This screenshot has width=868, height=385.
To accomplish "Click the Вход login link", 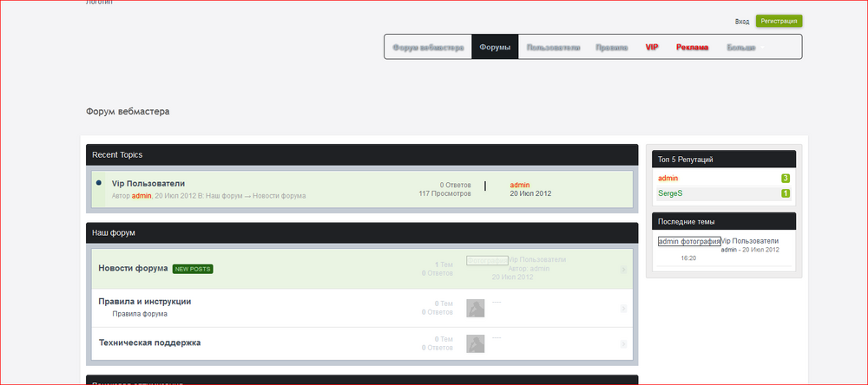I will click(742, 21).
